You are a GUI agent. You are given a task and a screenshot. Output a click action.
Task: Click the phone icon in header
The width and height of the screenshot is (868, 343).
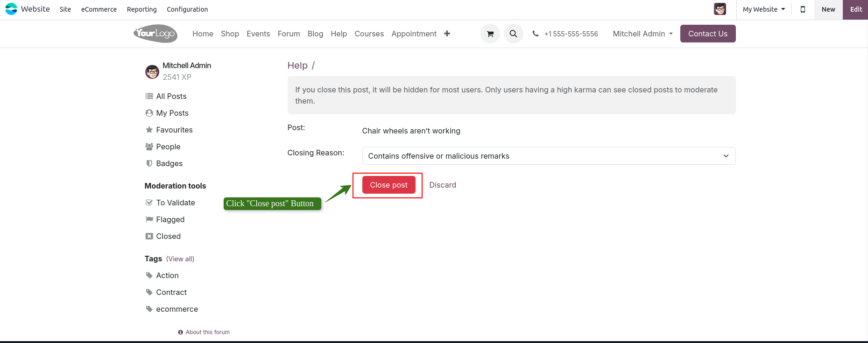[x=536, y=34]
